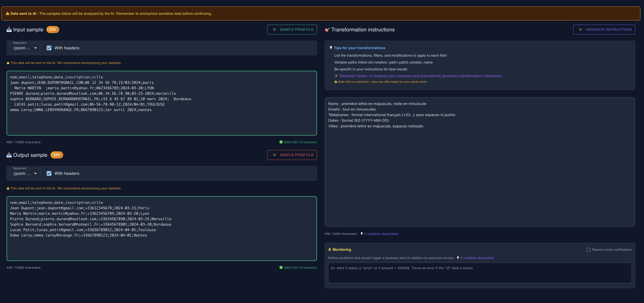Click the Input sample cake icon
644x303 pixels.
9,29
